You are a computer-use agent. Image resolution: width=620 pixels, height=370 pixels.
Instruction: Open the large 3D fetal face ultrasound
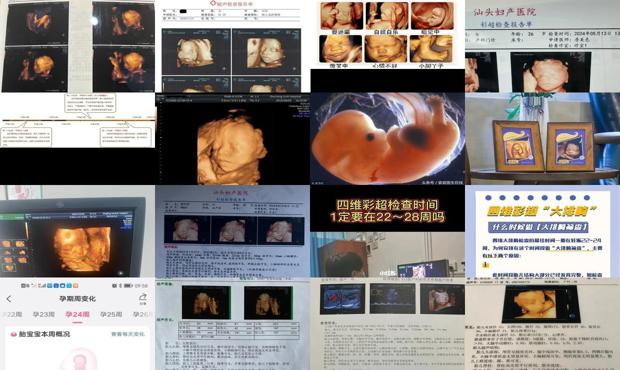(232, 139)
